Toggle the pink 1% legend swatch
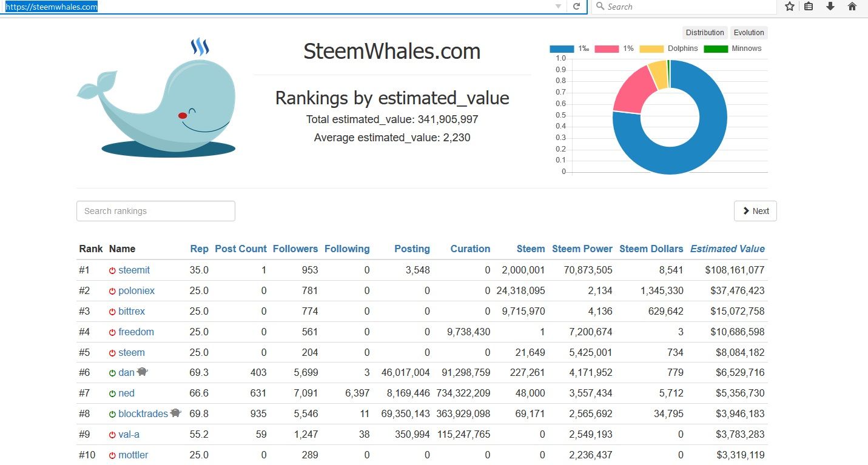The image size is (868, 465). click(607, 49)
